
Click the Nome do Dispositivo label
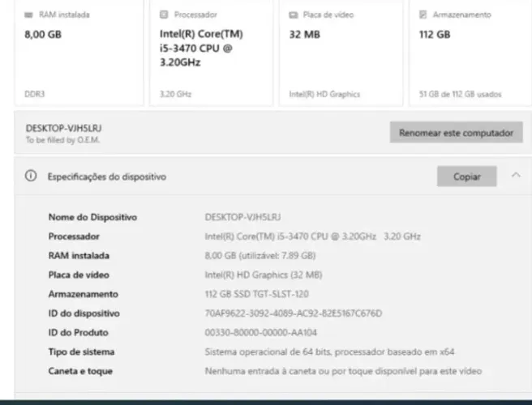[92, 217]
